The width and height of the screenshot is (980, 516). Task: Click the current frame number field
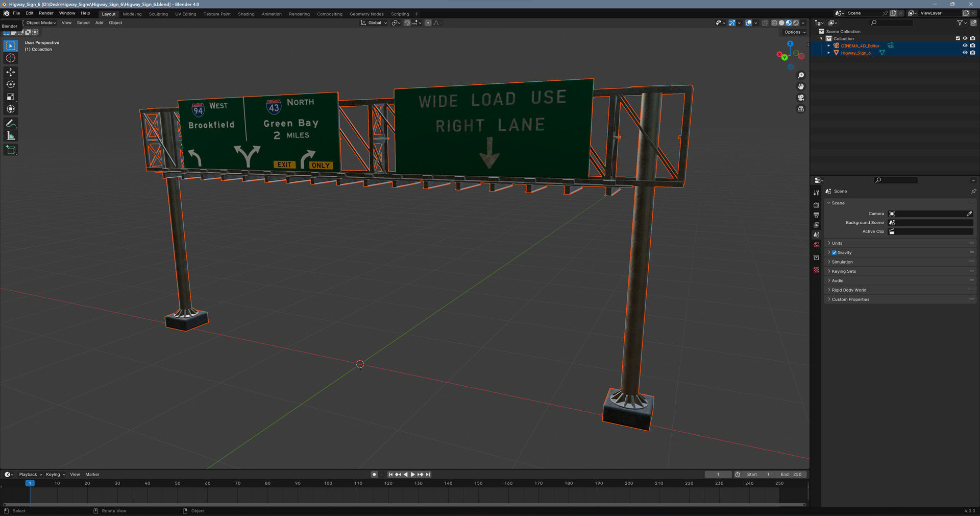[718, 475]
